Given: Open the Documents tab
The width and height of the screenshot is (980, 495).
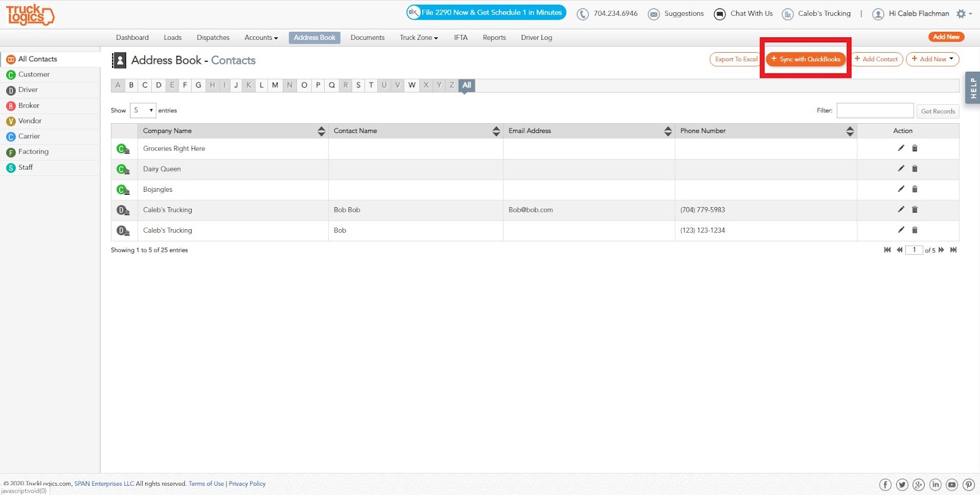Looking at the screenshot, I should [x=367, y=38].
